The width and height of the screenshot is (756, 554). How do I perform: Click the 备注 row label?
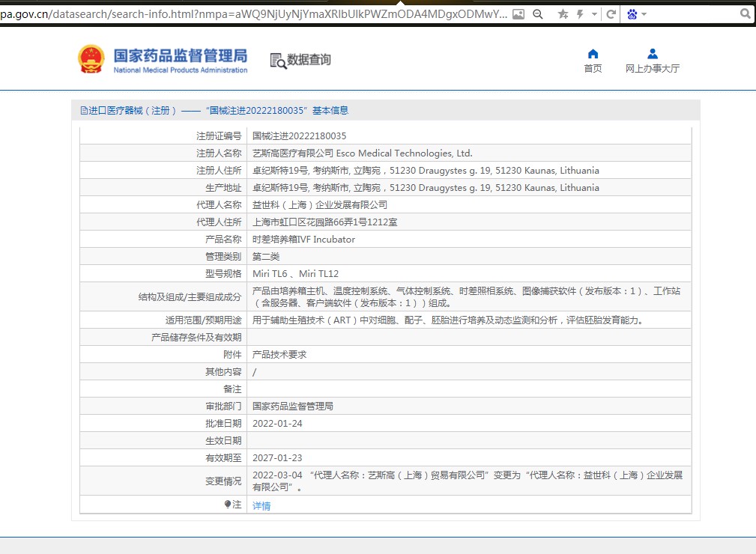pos(232,389)
